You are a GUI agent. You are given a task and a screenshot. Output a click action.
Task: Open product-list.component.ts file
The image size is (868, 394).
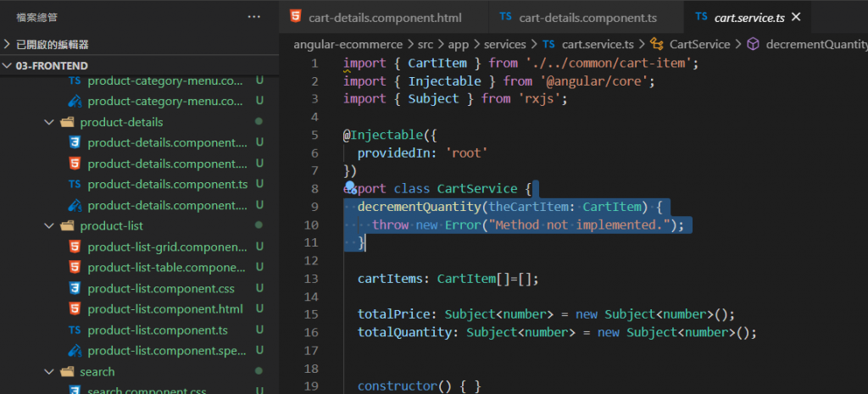[x=158, y=330]
